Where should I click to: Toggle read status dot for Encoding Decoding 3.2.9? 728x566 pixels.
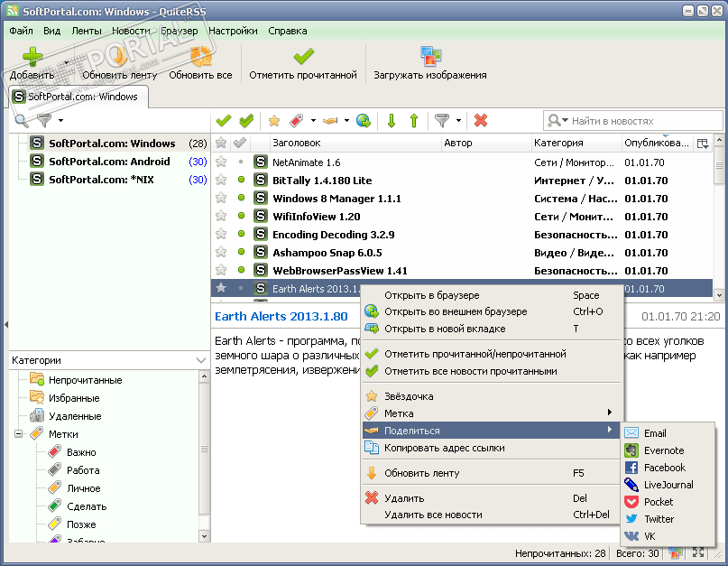[x=241, y=234]
